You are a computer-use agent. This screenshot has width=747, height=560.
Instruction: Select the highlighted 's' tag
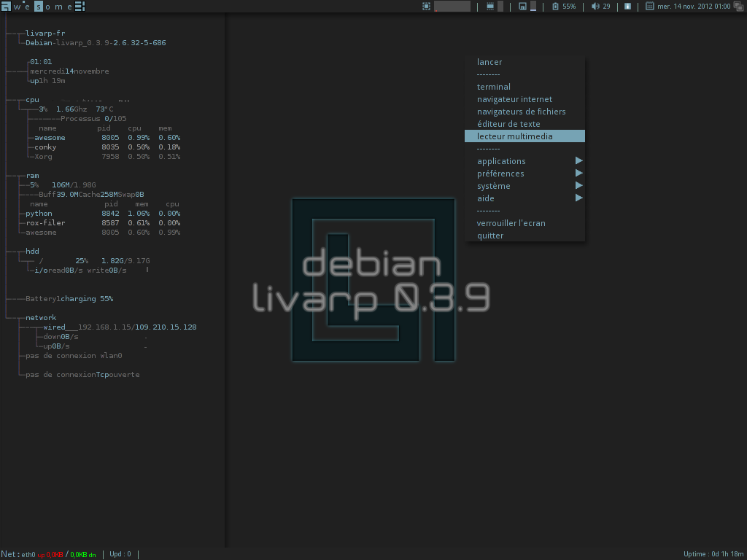[38, 6]
